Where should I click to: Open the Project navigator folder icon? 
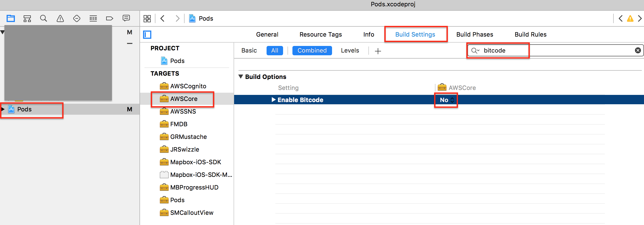coord(11,18)
